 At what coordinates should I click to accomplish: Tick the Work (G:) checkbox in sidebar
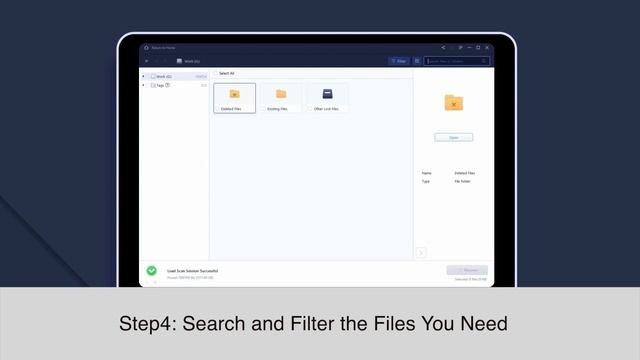pyautogui.click(x=153, y=76)
